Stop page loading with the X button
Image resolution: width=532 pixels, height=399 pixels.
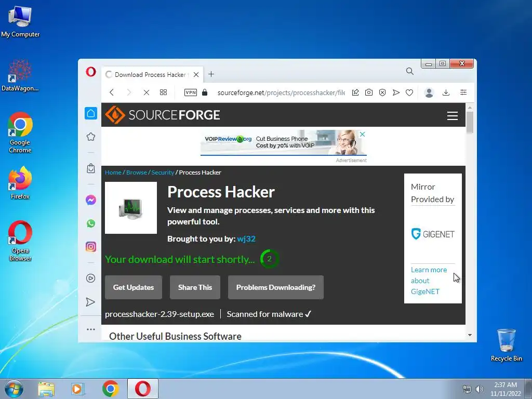146,92
